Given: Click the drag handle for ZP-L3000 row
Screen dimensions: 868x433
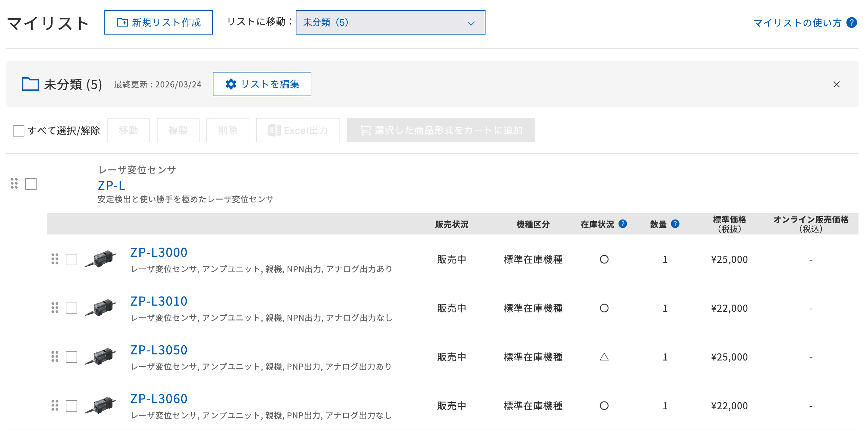Looking at the screenshot, I should click(55, 259).
